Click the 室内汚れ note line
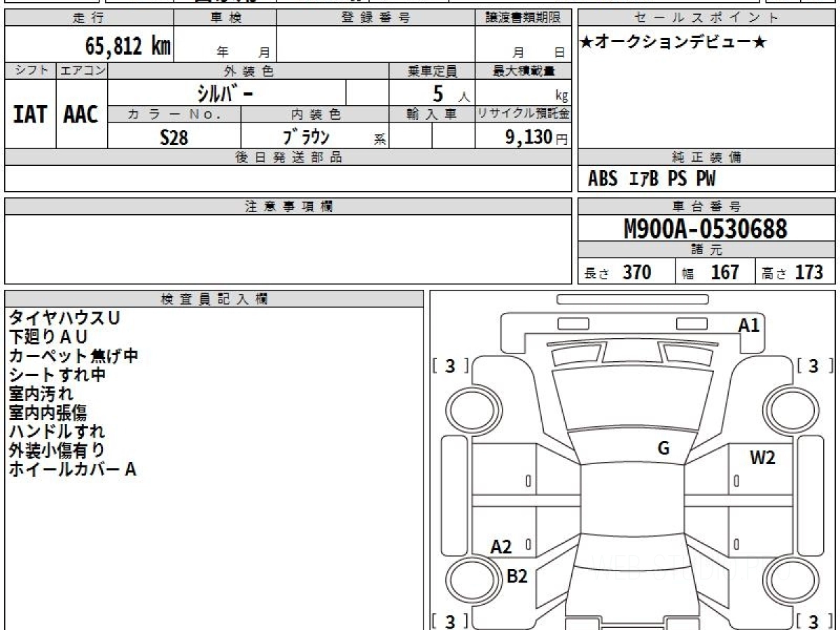The image size is (840, 630). coord(41,393)
